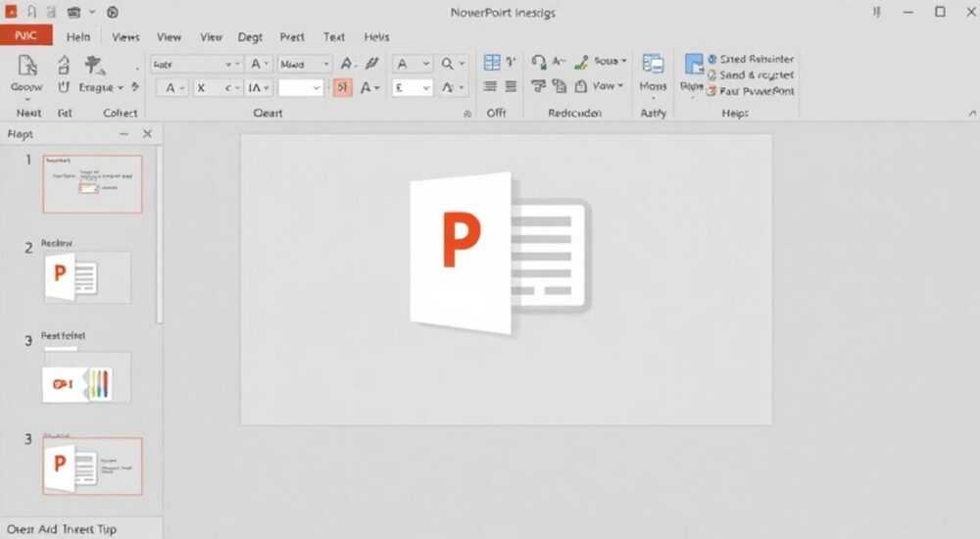Click the undo-style icon in Redcudon group
The image size is (980, 539).
pos(538,62)
